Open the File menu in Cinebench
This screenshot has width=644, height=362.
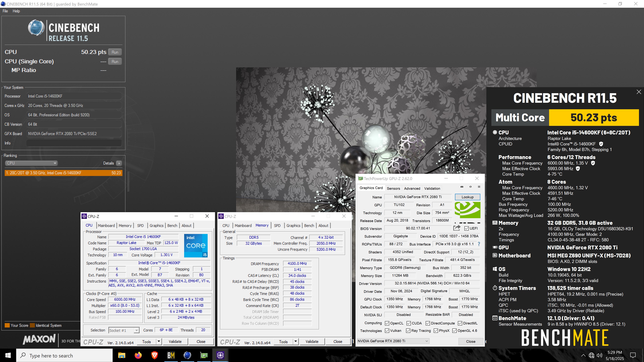pyautogui.click(x=5, y=11)
